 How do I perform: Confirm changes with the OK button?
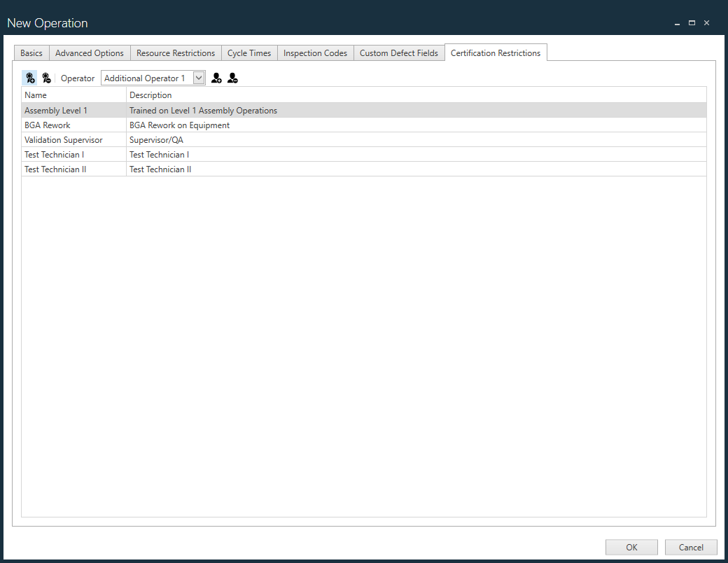coord(631,547)
